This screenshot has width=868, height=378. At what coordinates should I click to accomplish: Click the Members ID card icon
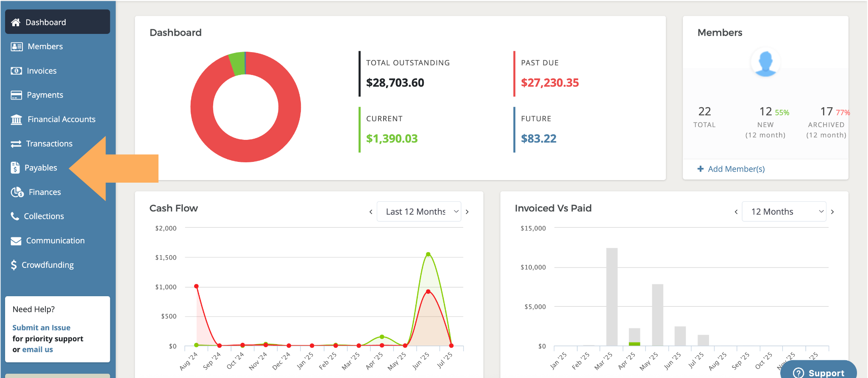click(17, 47)
